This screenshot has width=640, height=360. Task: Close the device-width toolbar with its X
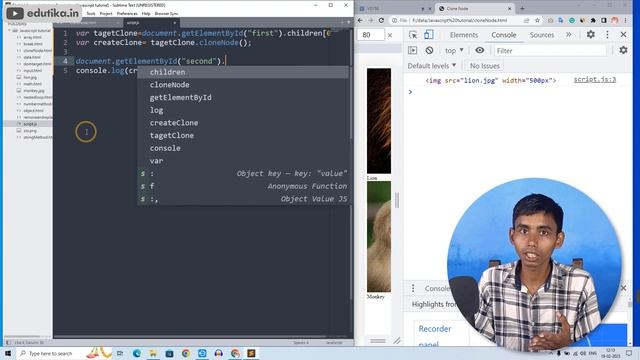(x=390, y=35)
